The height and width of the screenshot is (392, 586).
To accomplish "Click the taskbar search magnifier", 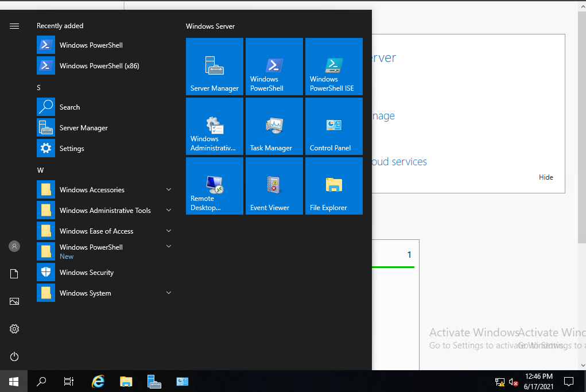I will [x=41, y=381].
